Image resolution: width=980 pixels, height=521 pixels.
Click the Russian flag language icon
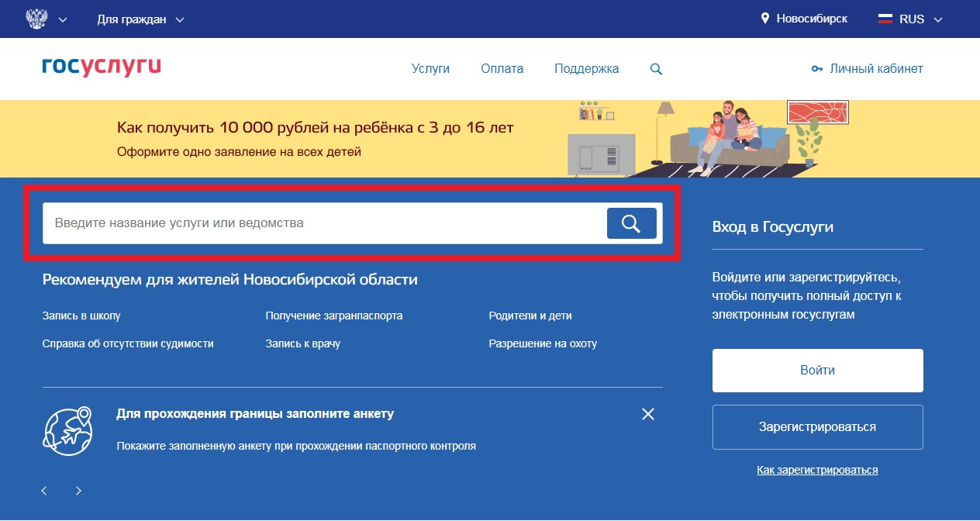[885, 19]
